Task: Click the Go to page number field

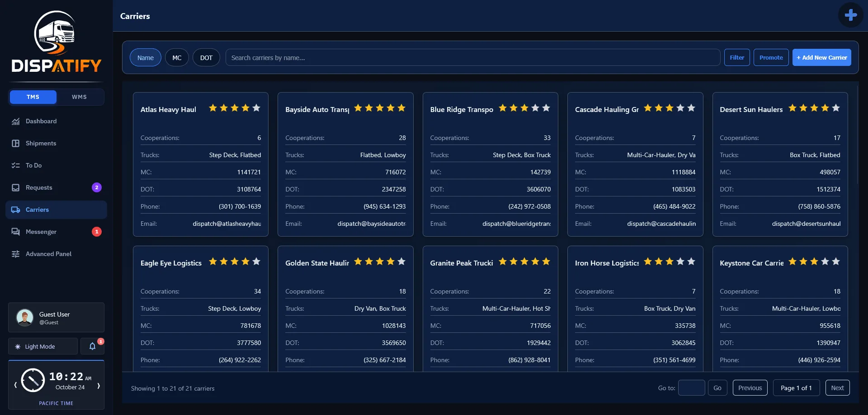Action: pyautogui.click(x=692, y=388)
